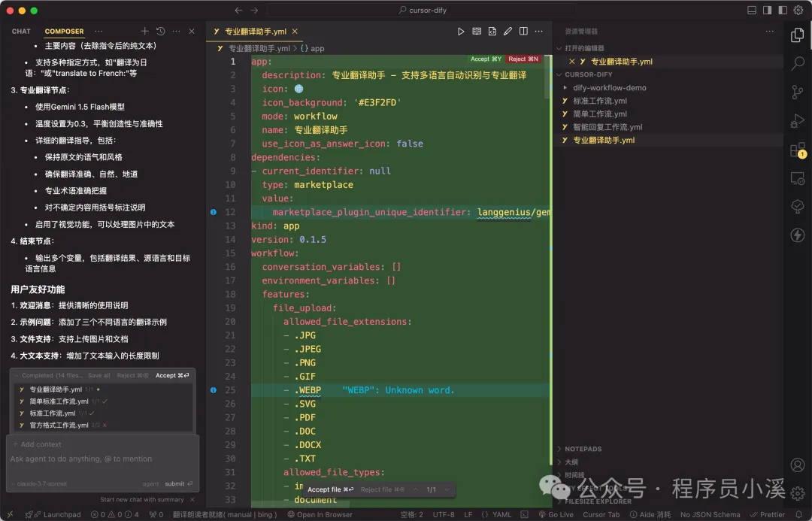Screen dimensions: 812x521
Task: Open the Run and Debug panel
Action: click(x=798, y=120)
